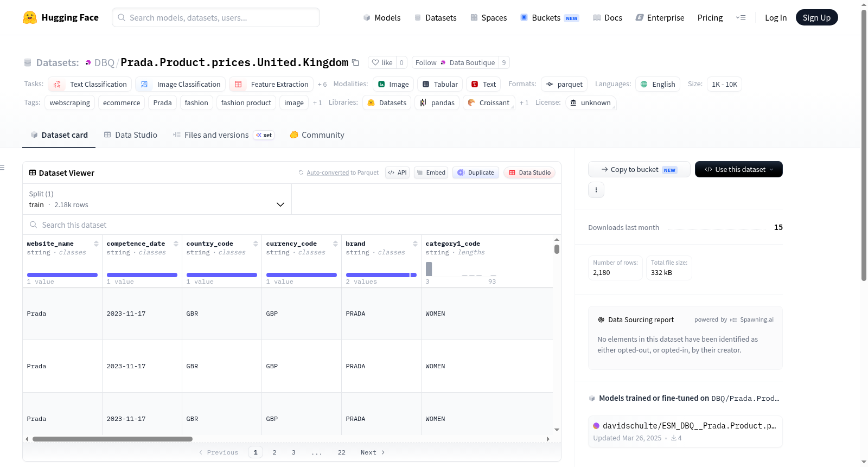
Task: Sort the competence_date column
Action: click(x=176, y=244)
